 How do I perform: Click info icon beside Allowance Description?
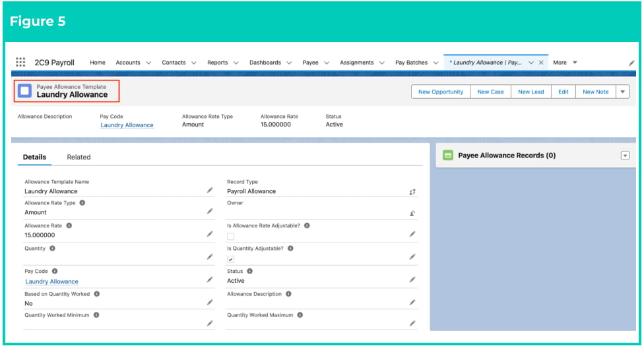coord(288,294)
